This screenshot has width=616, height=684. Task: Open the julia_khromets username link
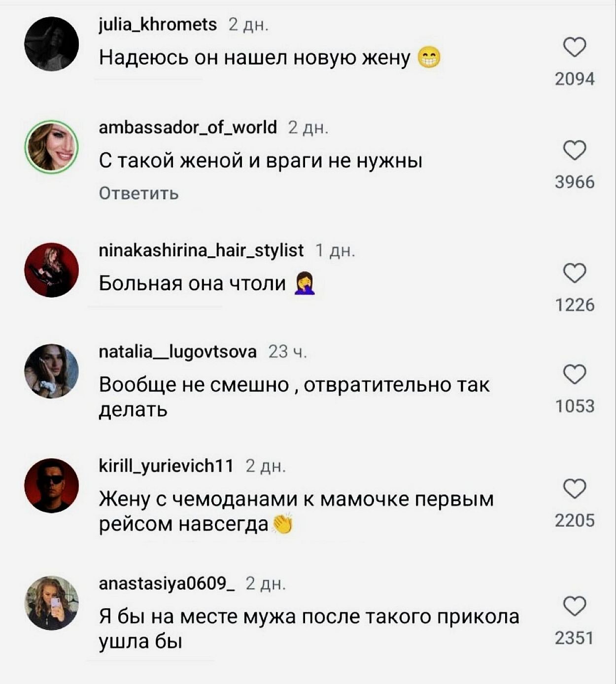point(158,24)
